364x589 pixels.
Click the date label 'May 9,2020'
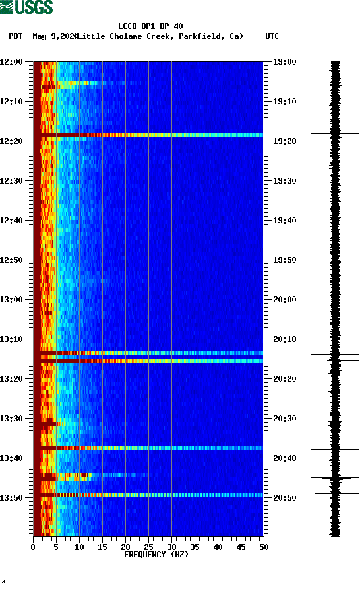[x=55, y=36]
